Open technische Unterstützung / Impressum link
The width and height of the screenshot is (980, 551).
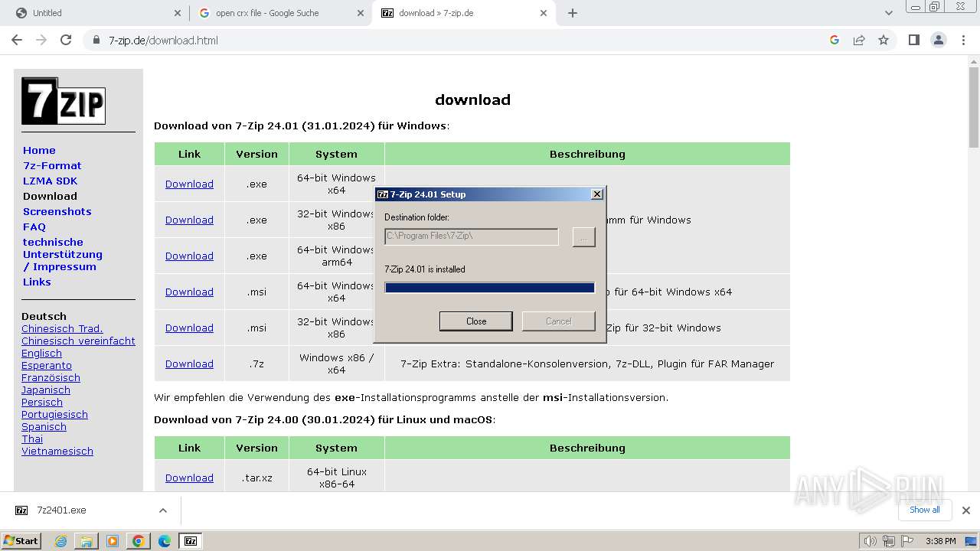(63, 254)
